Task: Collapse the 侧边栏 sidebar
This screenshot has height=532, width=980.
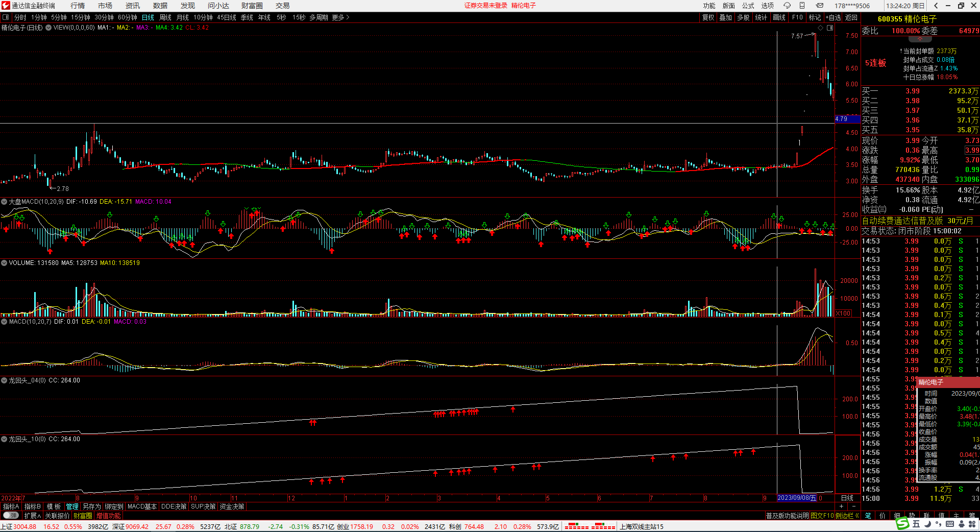Action: [x=847, y=516]
